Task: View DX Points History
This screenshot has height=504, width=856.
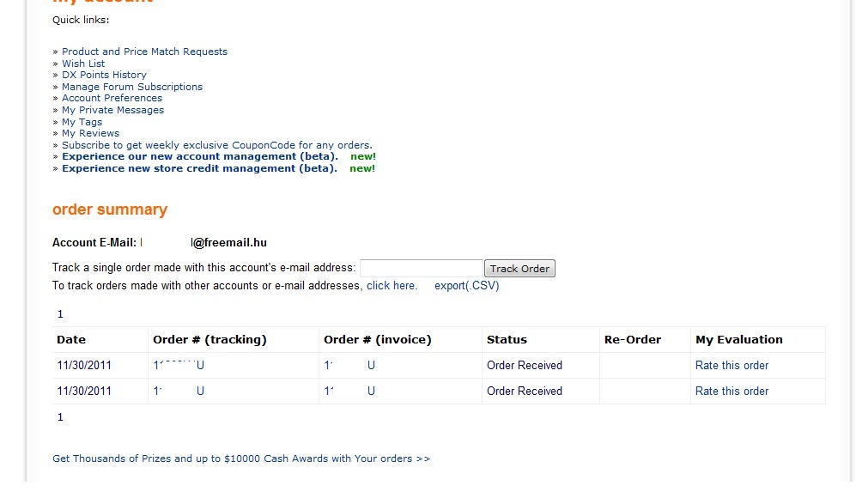Action: point(104,75)
